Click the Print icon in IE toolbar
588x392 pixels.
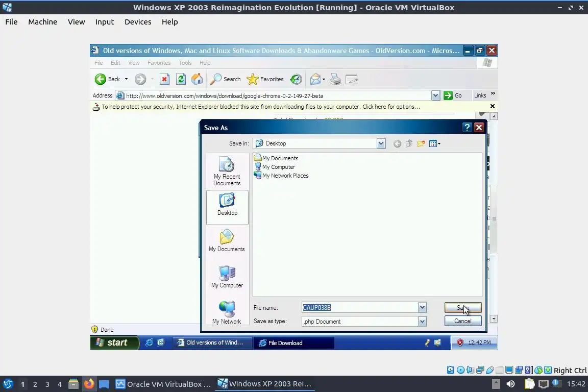(x=335, y=79)
